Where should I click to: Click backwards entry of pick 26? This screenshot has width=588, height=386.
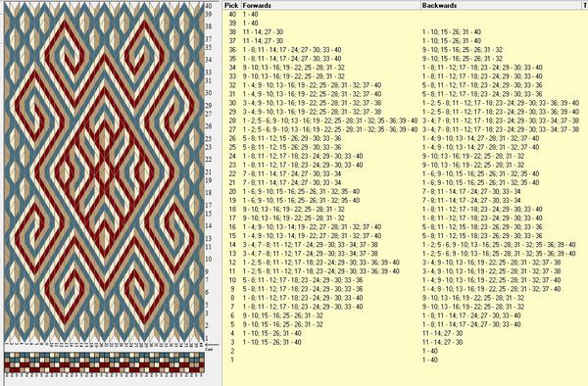tap(481, 138)
